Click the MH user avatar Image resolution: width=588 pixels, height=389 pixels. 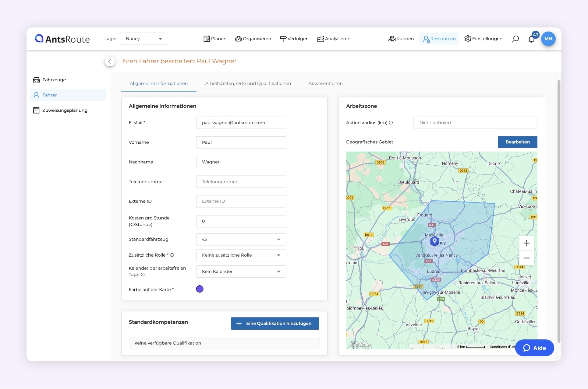pyautogui.click(x=548, y=39)
